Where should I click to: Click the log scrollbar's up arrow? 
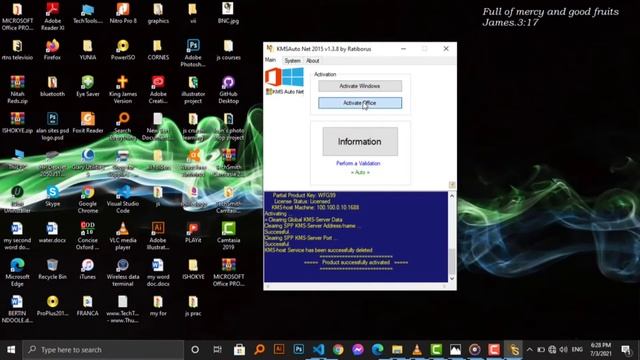click(452, 196)
